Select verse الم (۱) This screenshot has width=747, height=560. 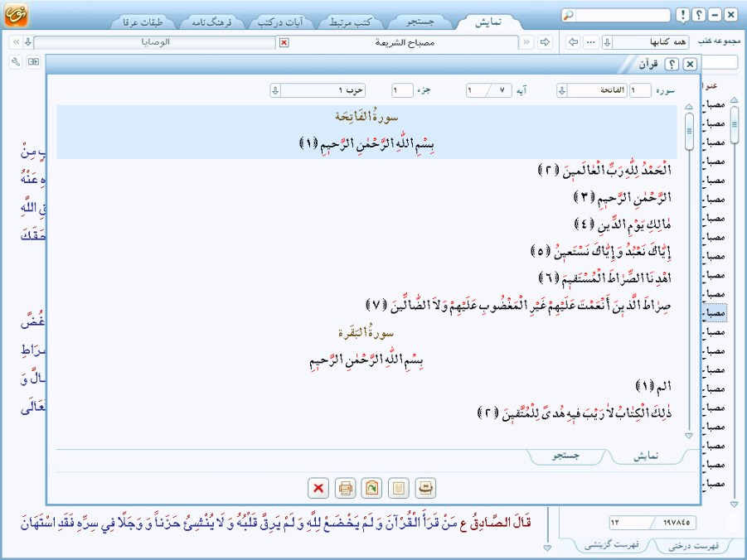(x=653, y=386)
